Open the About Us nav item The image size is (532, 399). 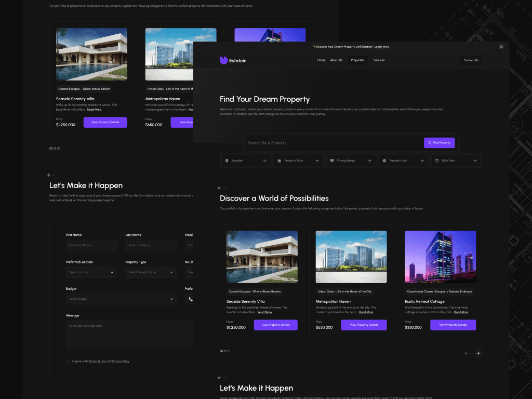point(336,60)
